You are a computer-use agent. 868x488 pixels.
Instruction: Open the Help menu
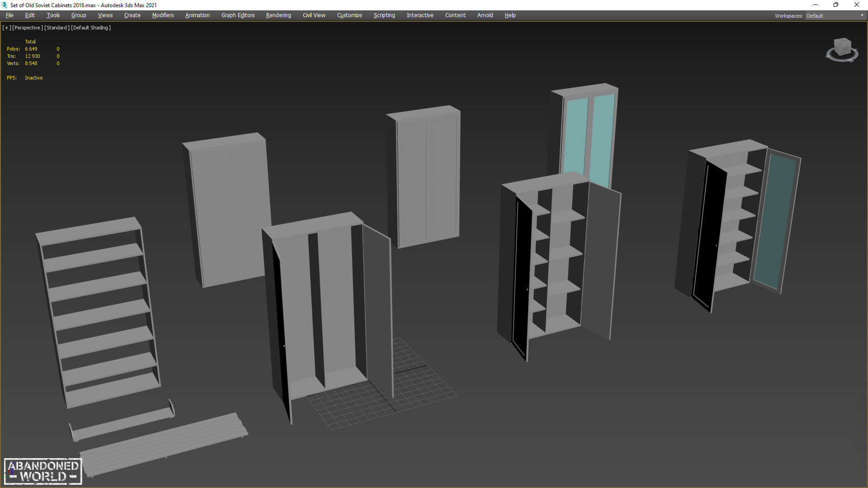(510, 15)
